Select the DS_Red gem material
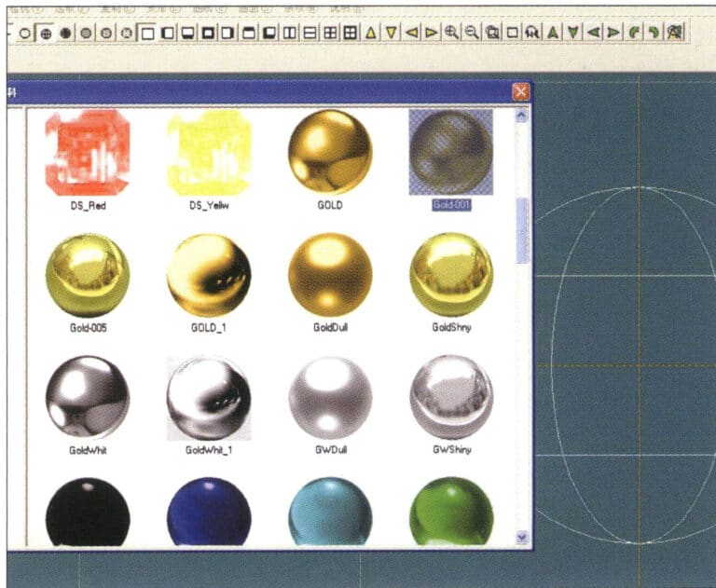Screen dimensions: 716x588 tap(88, 153)
